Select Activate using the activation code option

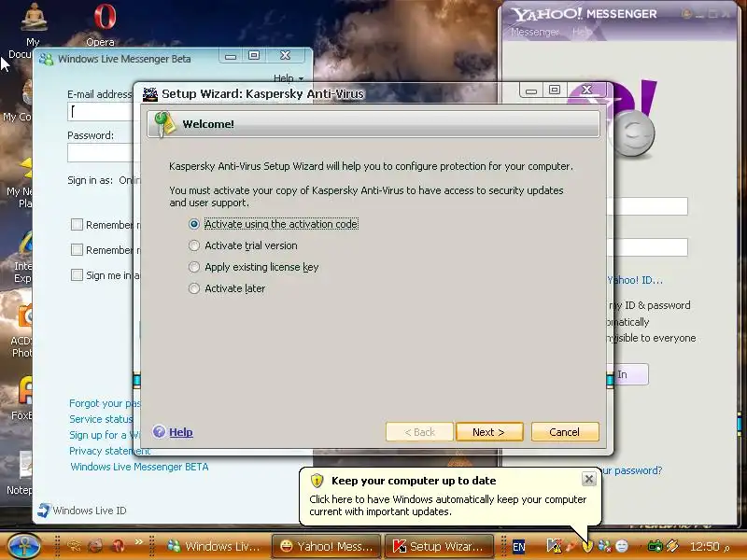[x=274, y=224]
